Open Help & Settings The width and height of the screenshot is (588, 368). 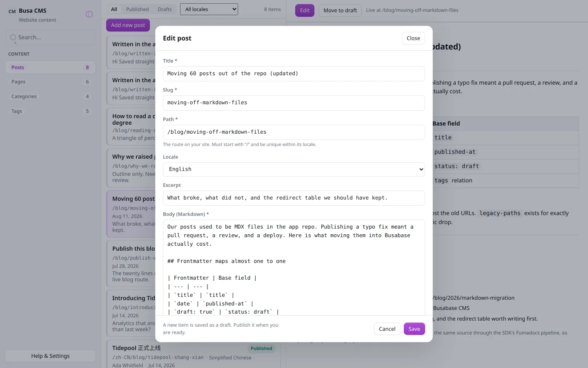[50, 356]
